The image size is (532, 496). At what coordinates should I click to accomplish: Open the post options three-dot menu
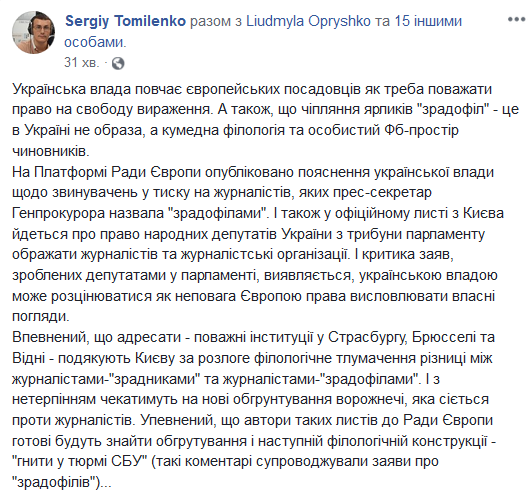tap(516, 19)
